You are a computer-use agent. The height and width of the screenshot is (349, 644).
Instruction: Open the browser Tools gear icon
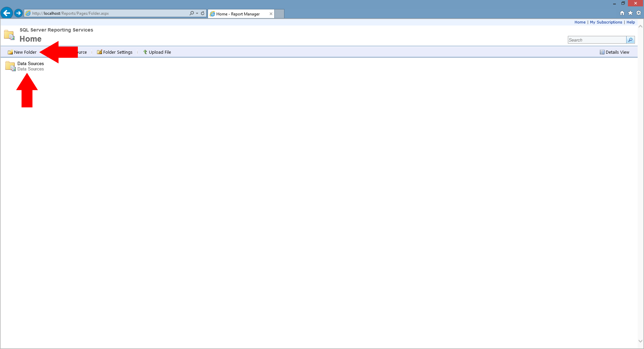tap(639, 13)
